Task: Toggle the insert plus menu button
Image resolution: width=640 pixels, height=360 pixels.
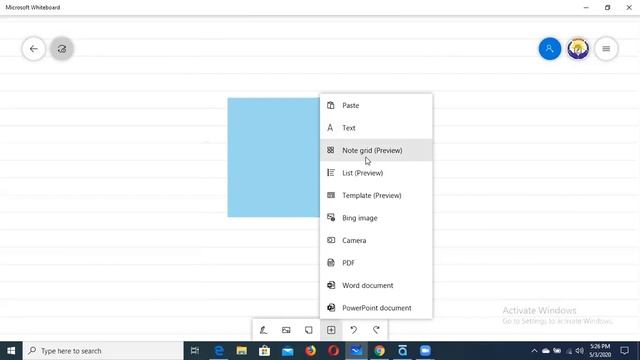Action: (331, 330)
